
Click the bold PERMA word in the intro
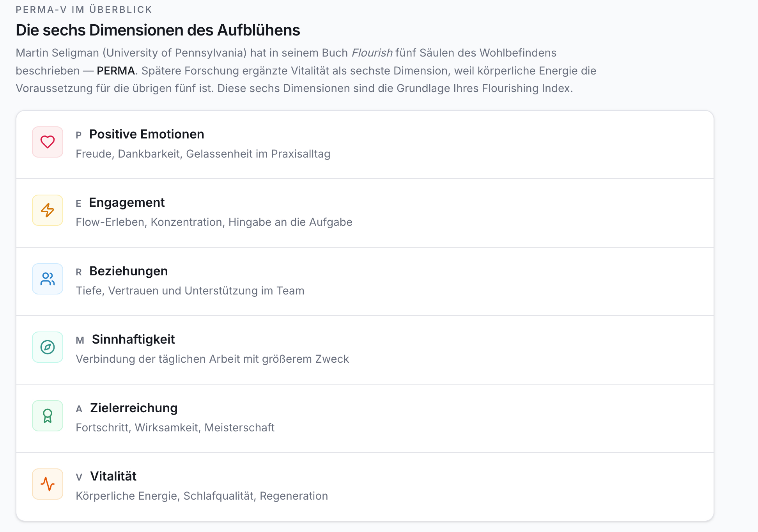(116, 71)
